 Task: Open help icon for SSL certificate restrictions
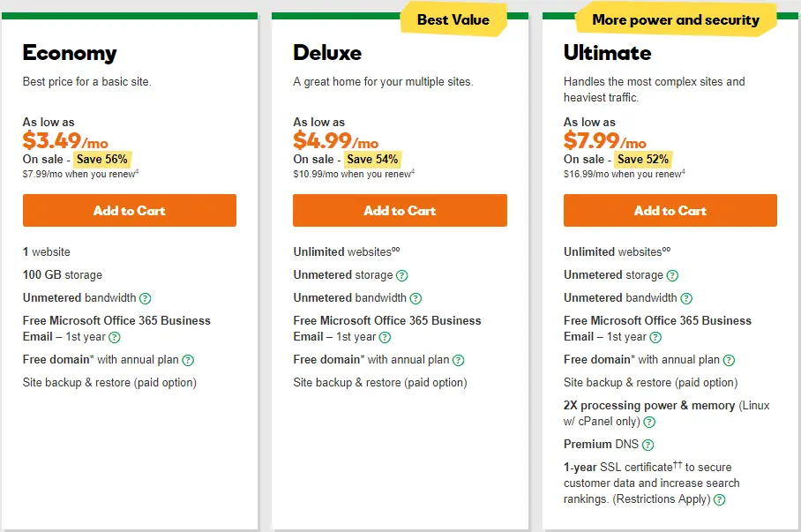[719, 500]
